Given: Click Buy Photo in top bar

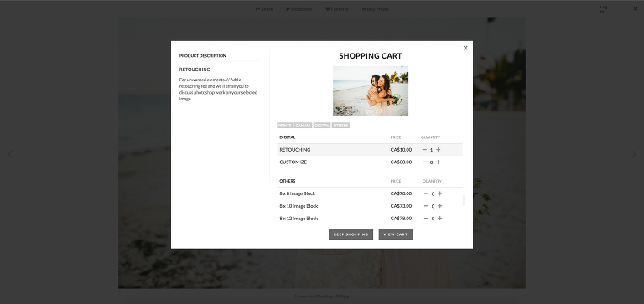Looking at the screenshot, I should tap(375, 9).
